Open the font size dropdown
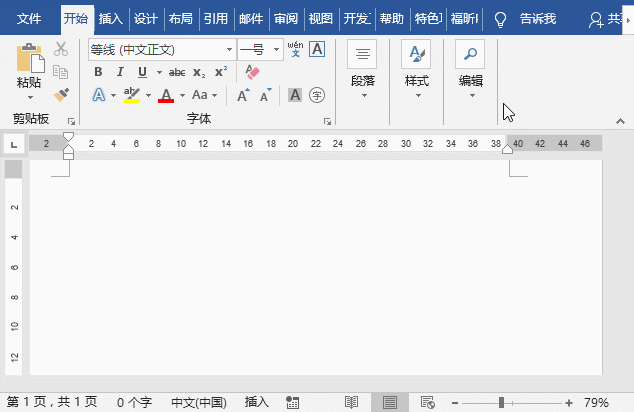This screenshot has width=634, height=412. [276, 49]
